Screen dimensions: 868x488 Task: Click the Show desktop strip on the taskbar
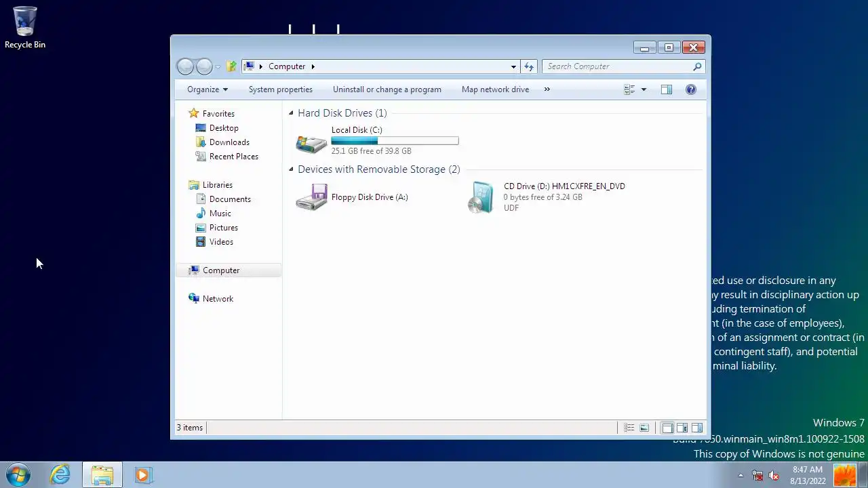863,475
